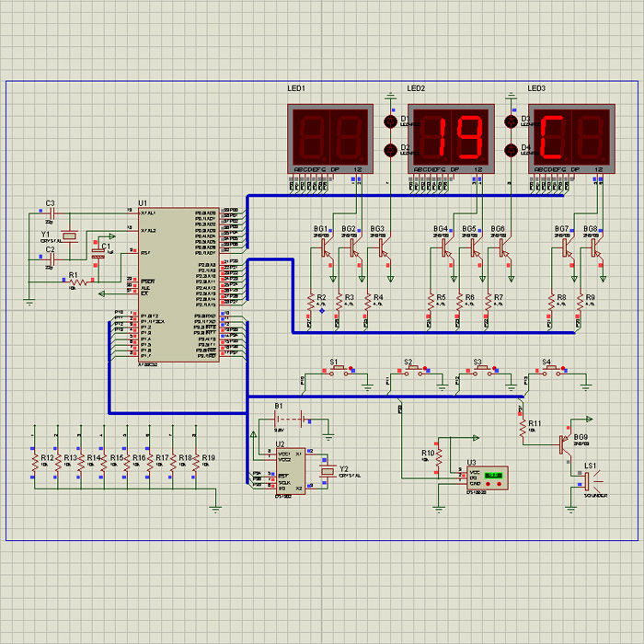Push the S2 button switch

[414, 371]
